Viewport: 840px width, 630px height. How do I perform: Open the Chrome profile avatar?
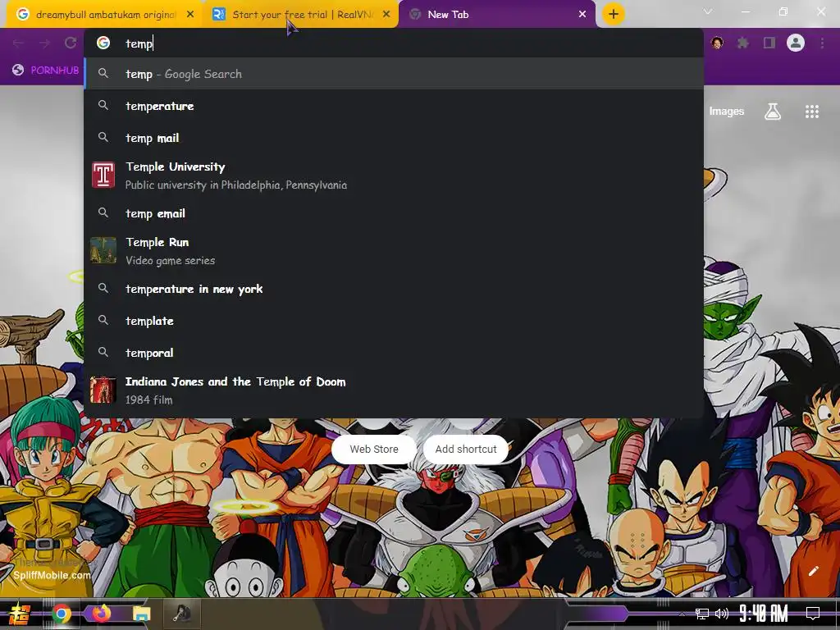796,43
